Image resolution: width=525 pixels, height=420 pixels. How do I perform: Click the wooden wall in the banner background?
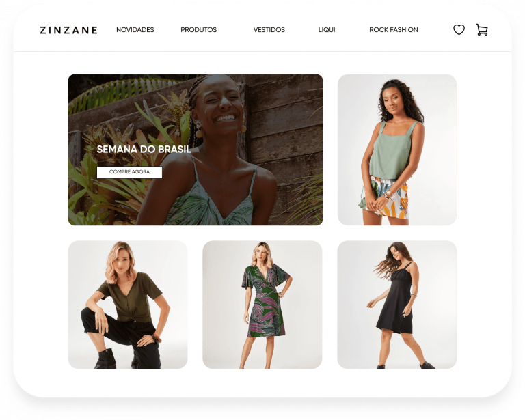[284, 134]
